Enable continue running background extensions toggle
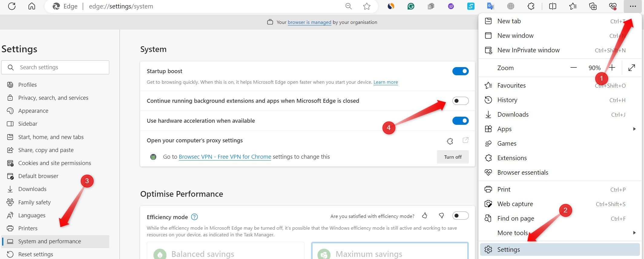 point(460,101)
